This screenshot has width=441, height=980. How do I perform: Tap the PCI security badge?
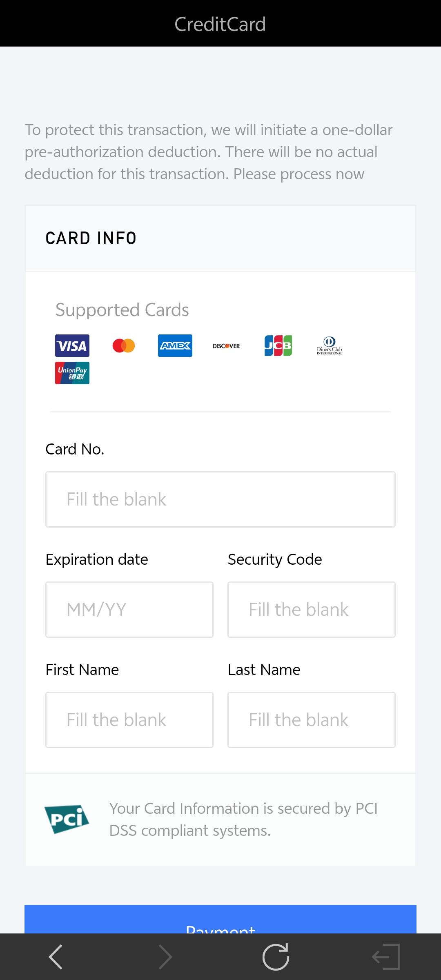pyautogui.click(x=67, y=819)
